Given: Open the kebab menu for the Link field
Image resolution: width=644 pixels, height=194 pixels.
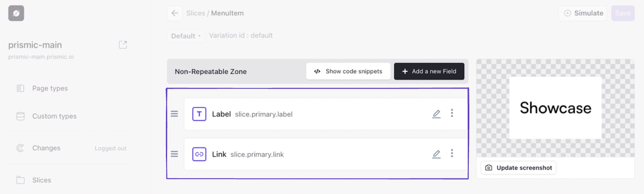Looking at the screenshot, I should (452, 154).
